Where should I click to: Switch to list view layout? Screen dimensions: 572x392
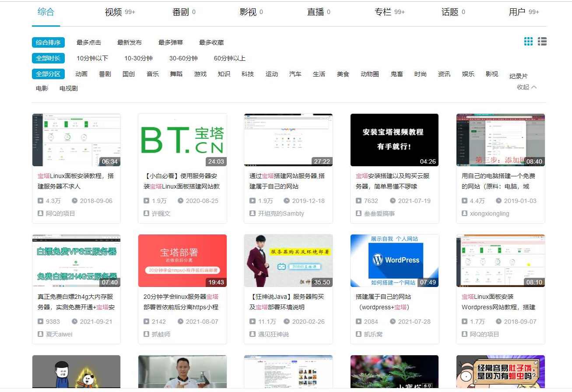[x=542, y=41]
